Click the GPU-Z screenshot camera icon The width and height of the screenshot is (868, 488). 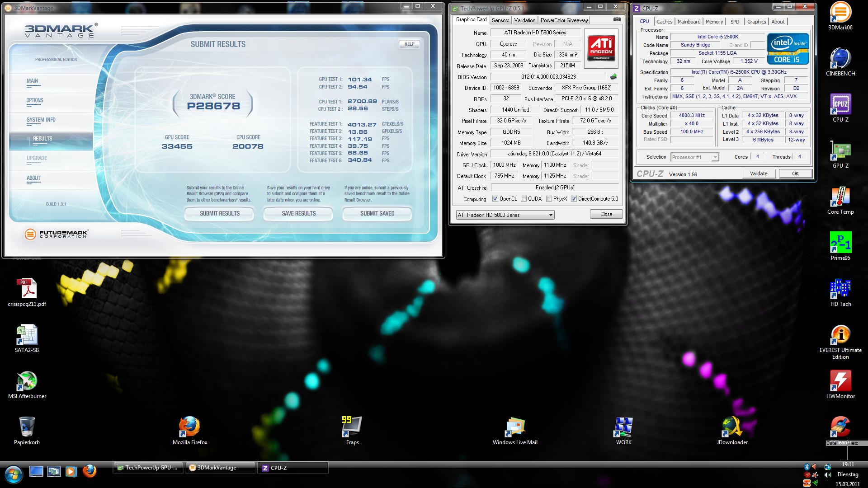[617, 20]
